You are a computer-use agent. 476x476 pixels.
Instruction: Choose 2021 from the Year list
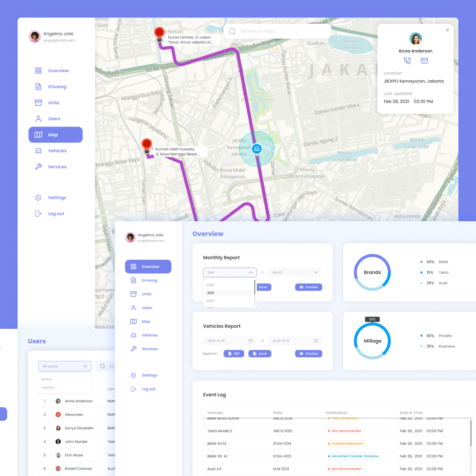tap(211, 293)
